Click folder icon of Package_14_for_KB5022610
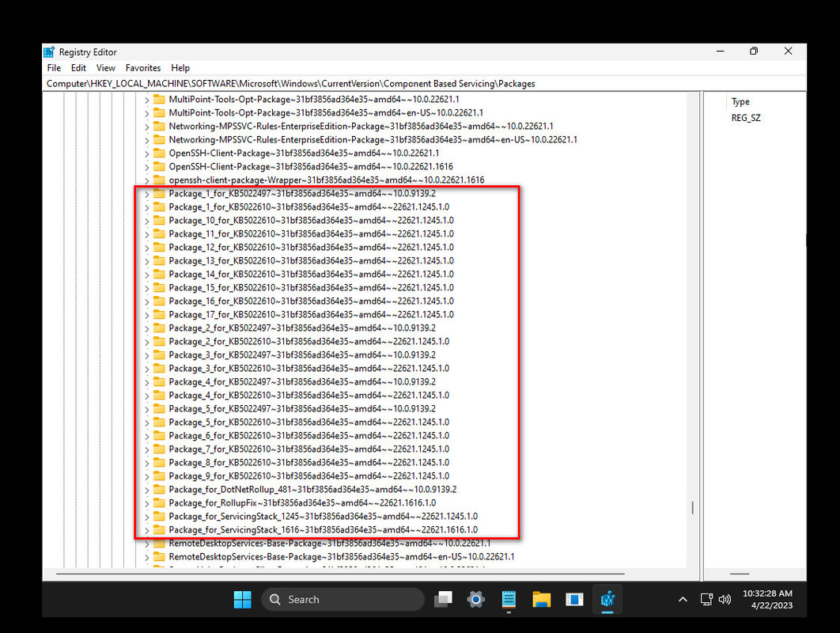Image resolution: width=840 pixels, height=633 pixels. pyautogui.click(x=159, y=274)
